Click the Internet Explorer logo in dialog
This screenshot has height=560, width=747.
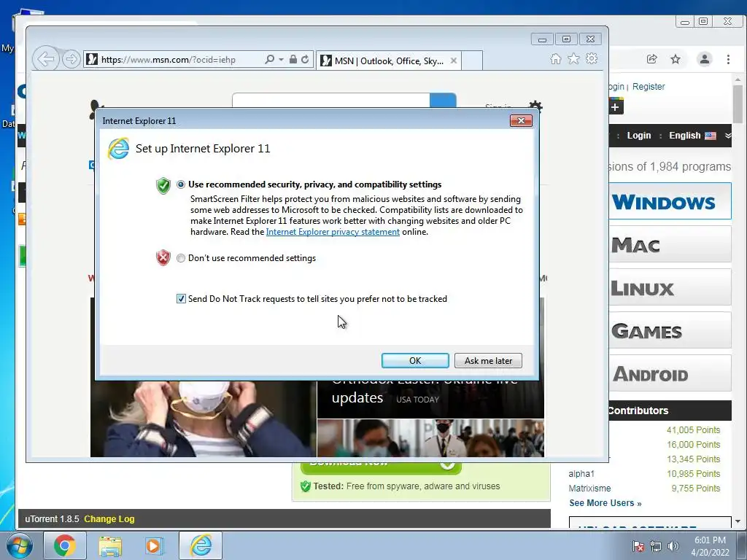tap(118, 149)
